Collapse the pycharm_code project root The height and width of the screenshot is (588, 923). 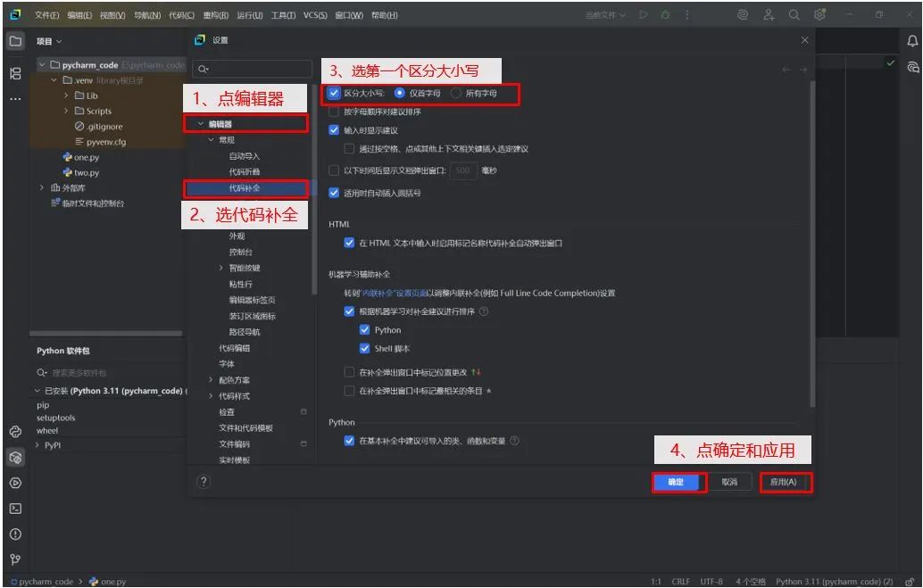tap(42, 65)
